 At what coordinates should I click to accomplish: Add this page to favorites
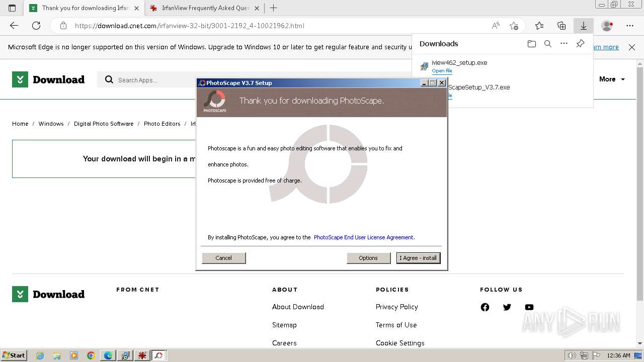click(x=514, y=26)
